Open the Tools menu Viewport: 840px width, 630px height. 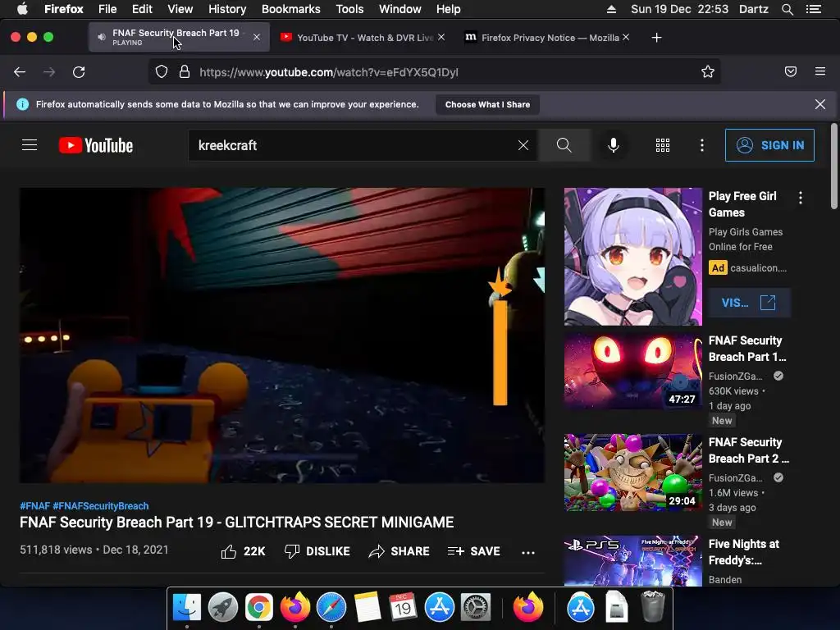(x=349, y=9)
